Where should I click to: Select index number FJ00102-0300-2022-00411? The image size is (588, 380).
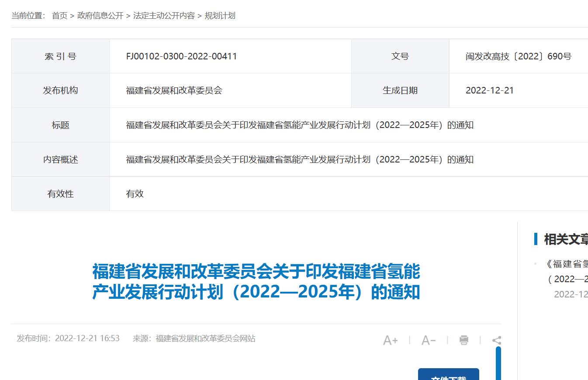point(181,56)
